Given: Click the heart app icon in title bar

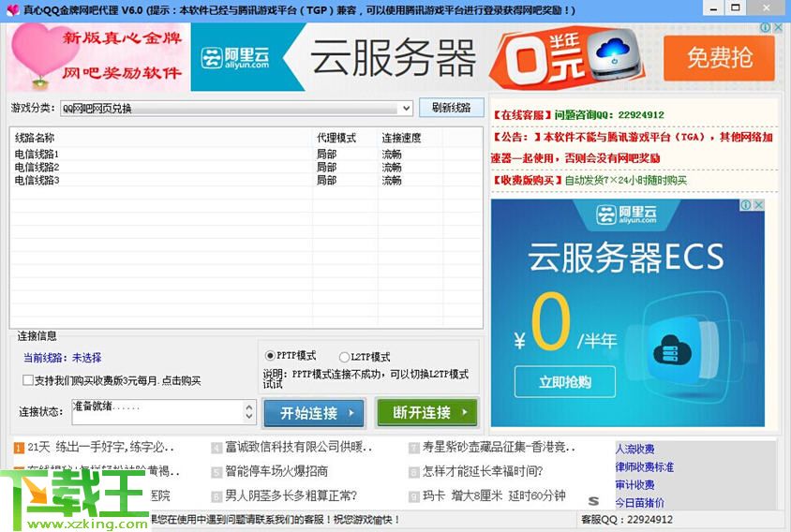Looking at the screenshot, I should 12,9.
